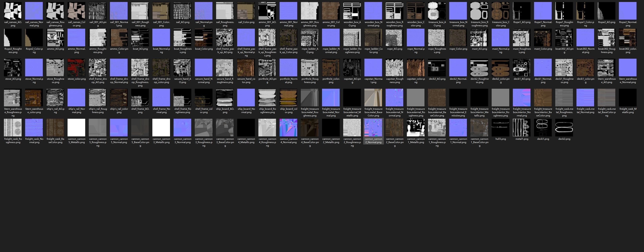The image size is (644, 252).
Task: Select the stove_color.png red texture
Action: click(77, 68)
